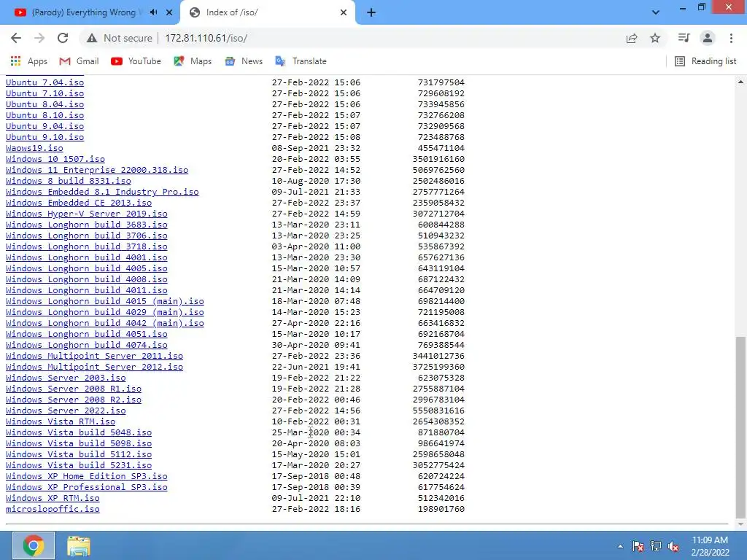This screenshot has height=560, width=747.
Task: Click the browser back arrow
Action: pyautogui.click(x=16, y=38)
